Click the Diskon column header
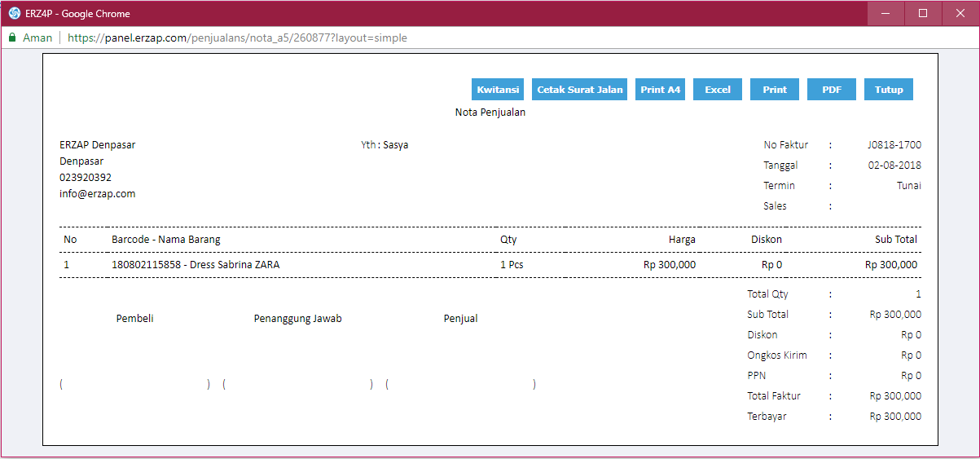980x459 pixels. (767, 240)
